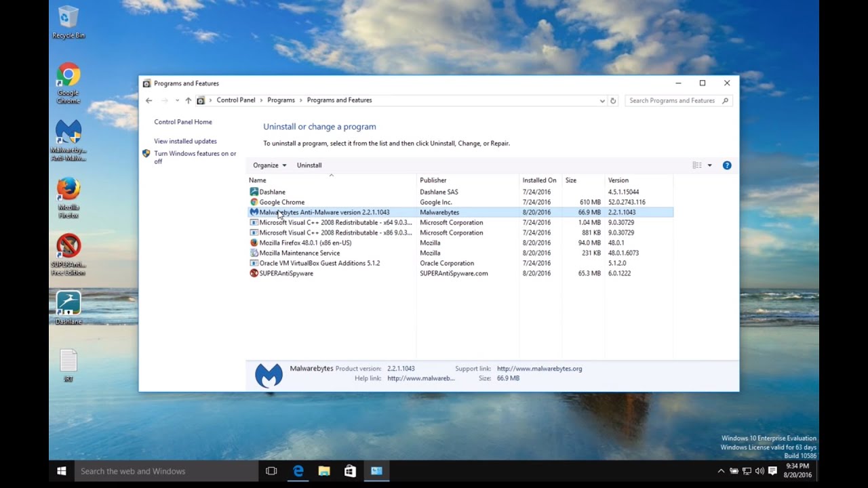868x488 pixels.
Task: Click the Dashlane program icon in list
Action: (x=254, y=192)
